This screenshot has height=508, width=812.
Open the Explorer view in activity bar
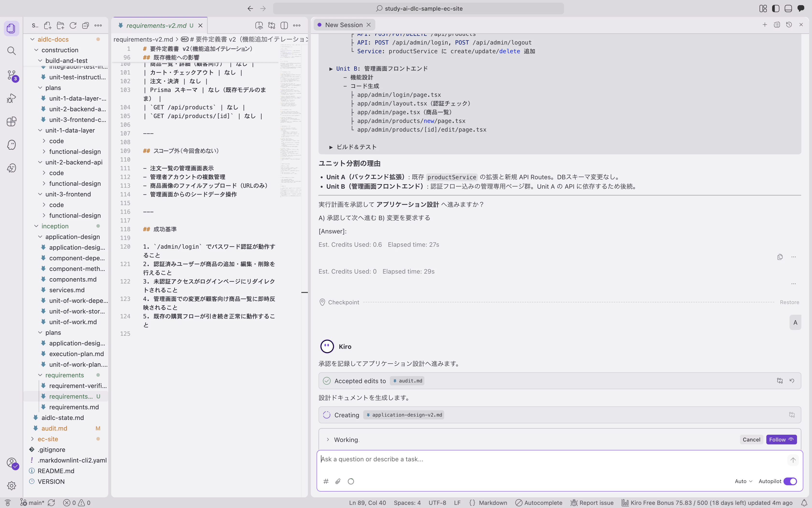[11, 29]
